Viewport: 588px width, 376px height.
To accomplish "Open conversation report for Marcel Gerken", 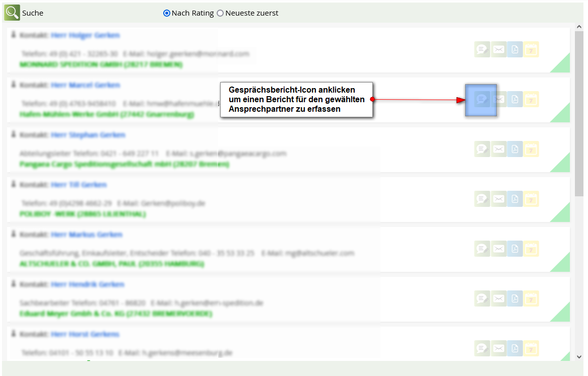I will [481, 100].
